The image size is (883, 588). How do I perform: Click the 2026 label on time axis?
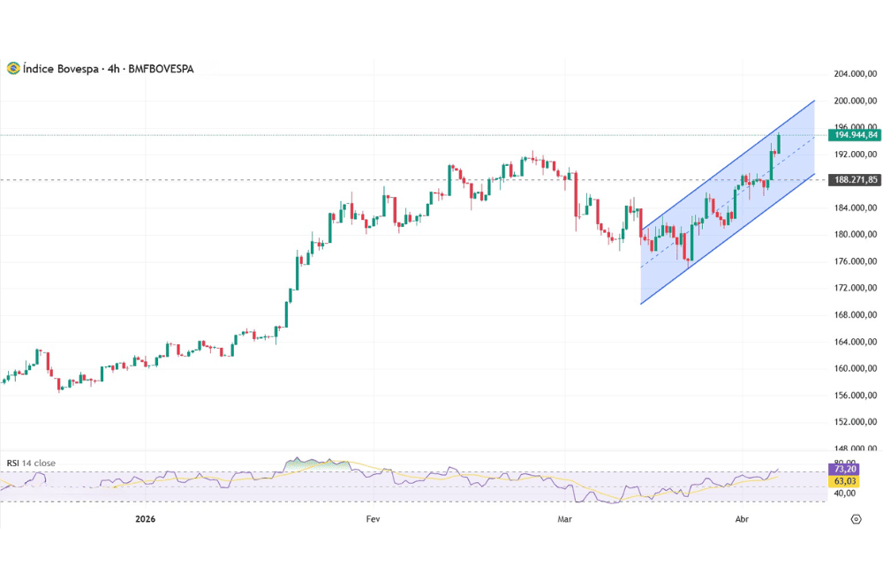point(146,519)
